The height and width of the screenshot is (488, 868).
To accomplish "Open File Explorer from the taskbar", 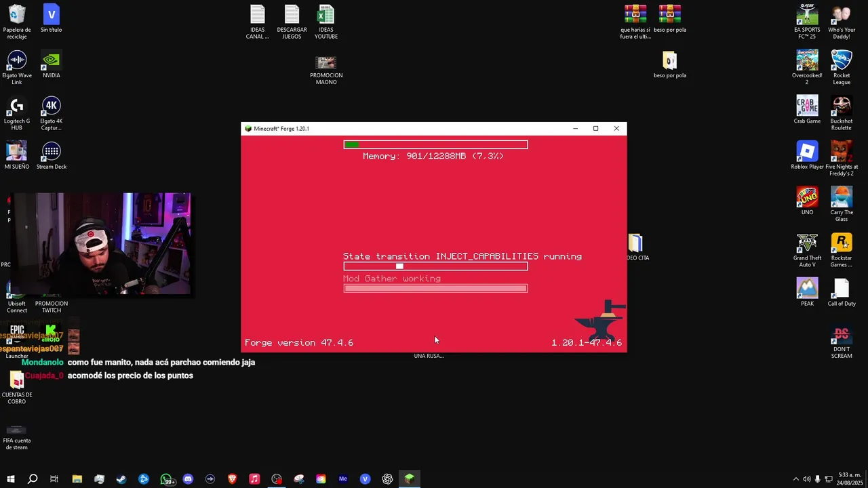I will (x=77, y=479).
